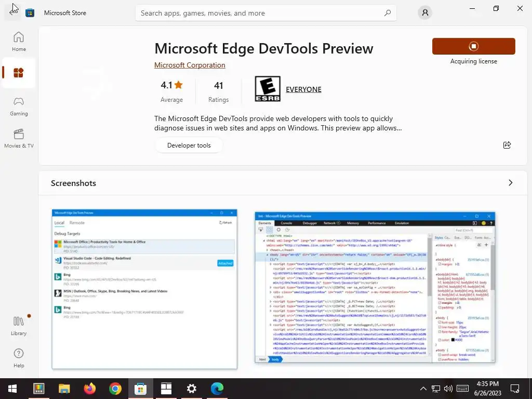Open the first pinned taskbar app icon

click(x=38, y=389)
